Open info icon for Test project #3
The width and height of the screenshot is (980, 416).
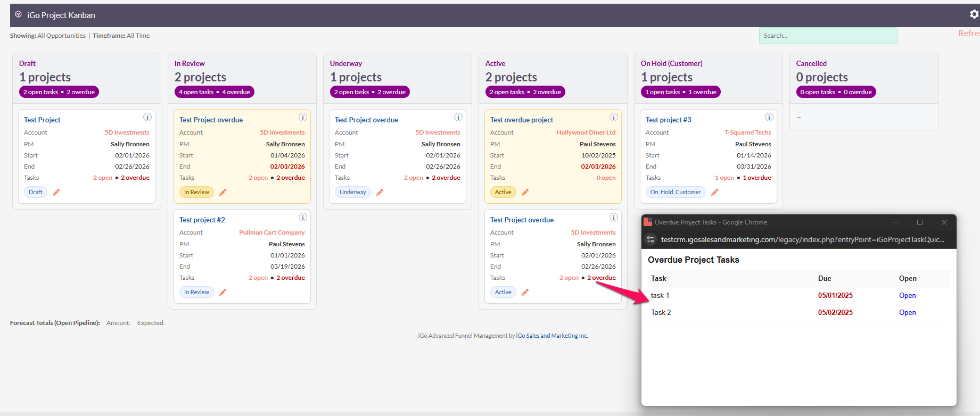click(x=769, y=117)
